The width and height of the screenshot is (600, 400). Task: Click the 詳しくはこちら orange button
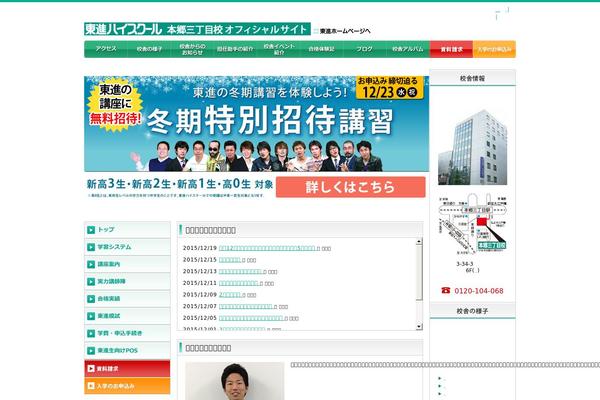coord(351,187)
